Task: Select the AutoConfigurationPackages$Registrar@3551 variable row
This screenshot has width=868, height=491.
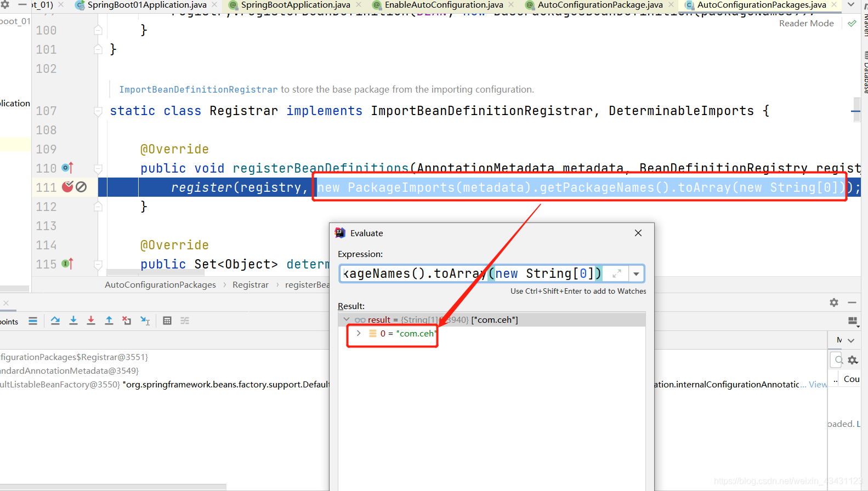Action: [164, 357]
